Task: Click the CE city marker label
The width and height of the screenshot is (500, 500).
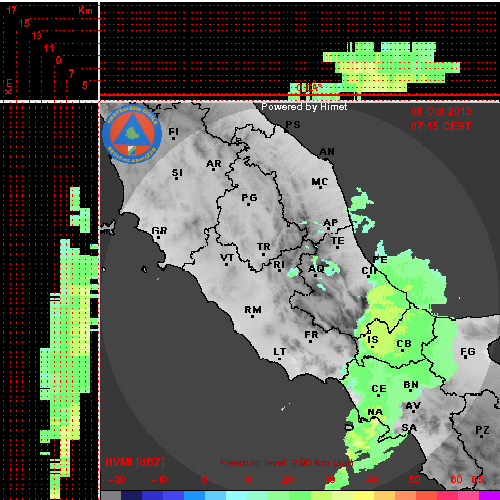Action: (379, 389)
